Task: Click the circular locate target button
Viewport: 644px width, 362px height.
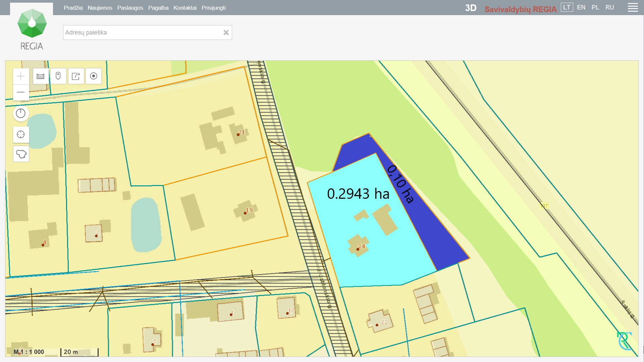Action: (x=94, y=76)
